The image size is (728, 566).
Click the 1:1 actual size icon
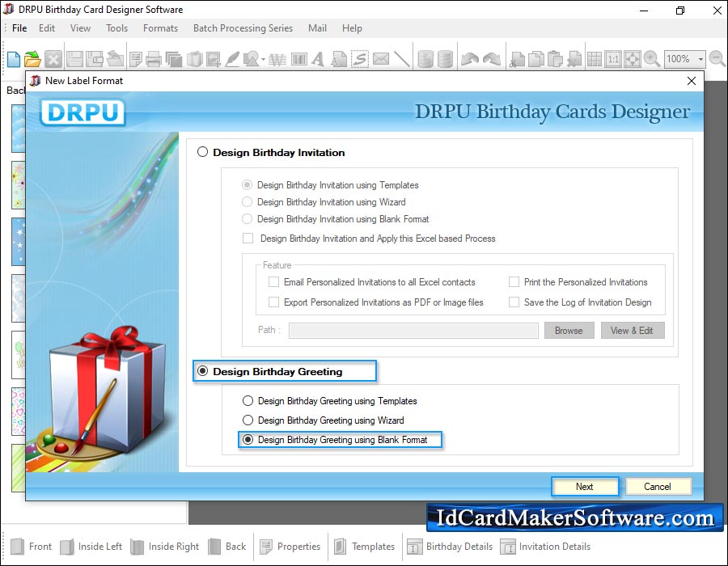[613, 59]
